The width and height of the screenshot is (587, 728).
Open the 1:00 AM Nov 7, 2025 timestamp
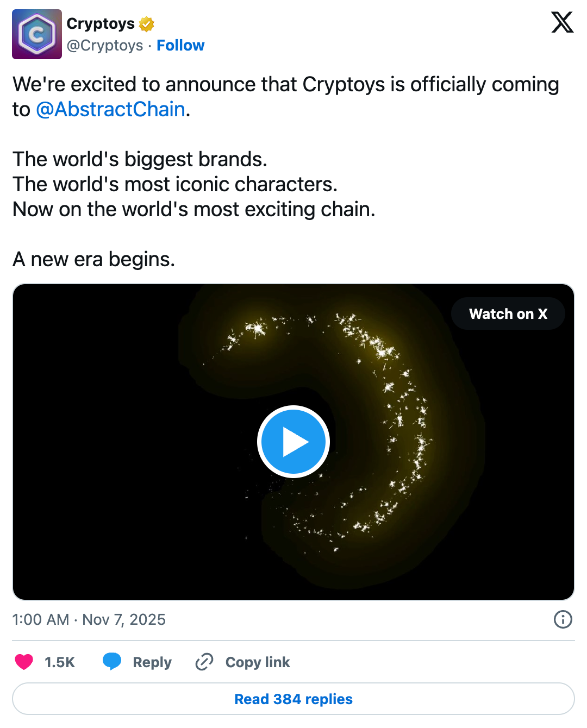pos(89,619)
